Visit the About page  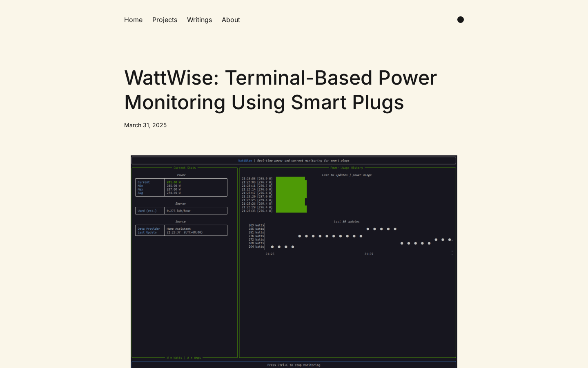[231, 20]
